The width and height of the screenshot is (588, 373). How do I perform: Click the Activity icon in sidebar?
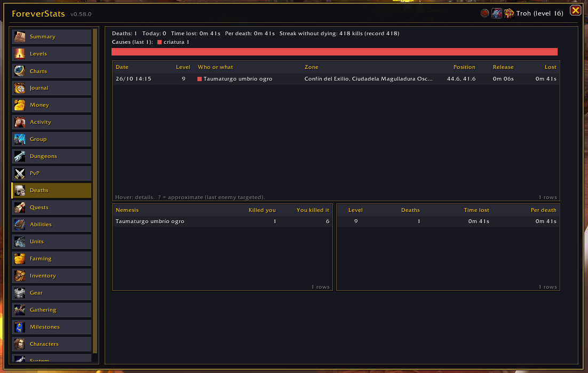tap(20, 122)
